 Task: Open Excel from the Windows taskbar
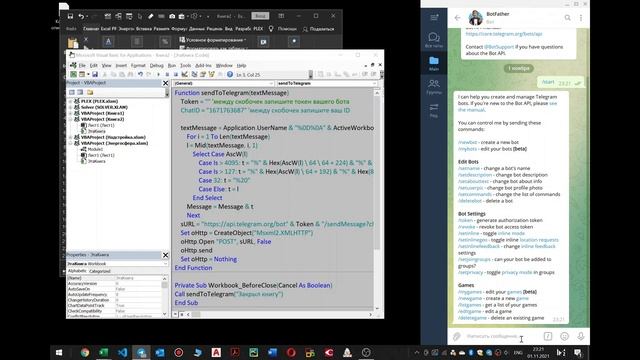coord(104,352)
